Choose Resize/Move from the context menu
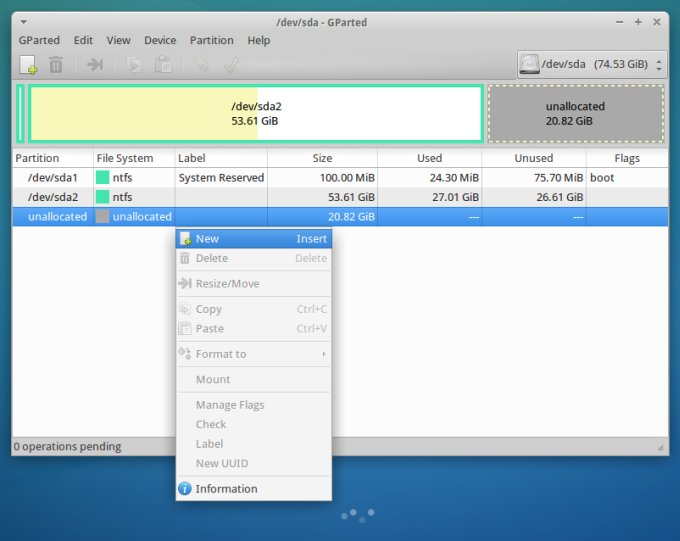This screenshot has width=680, height=541. (254, 283)
